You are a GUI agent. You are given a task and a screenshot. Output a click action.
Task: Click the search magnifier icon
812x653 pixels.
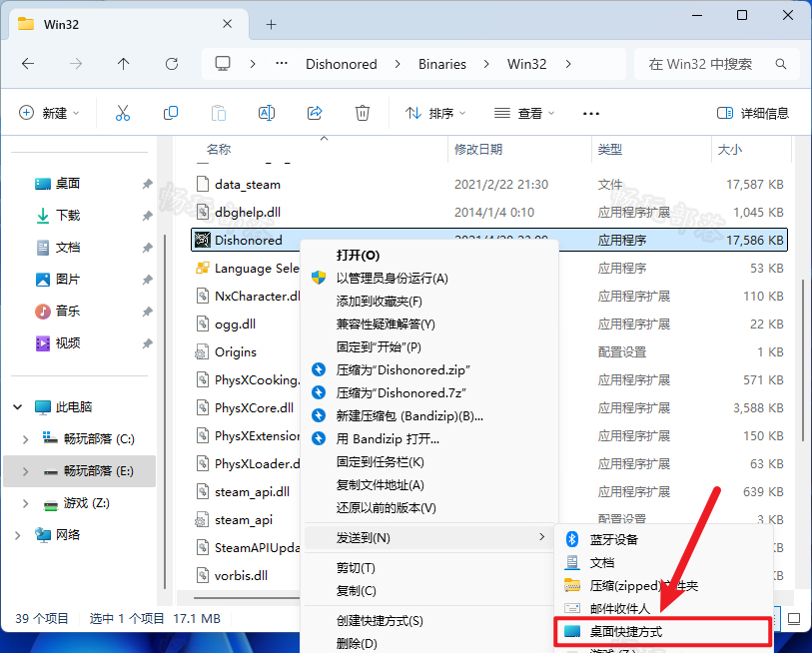click(x=781, y=64)
